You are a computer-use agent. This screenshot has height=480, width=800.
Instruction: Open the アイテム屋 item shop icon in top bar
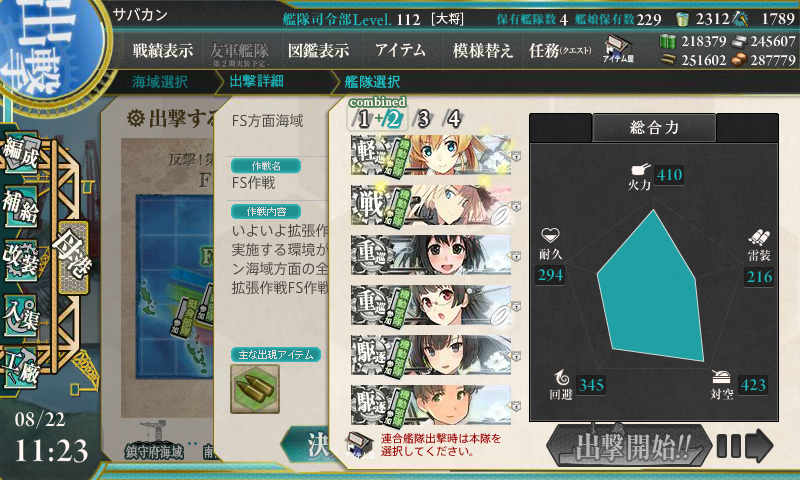tap(618, 49)
